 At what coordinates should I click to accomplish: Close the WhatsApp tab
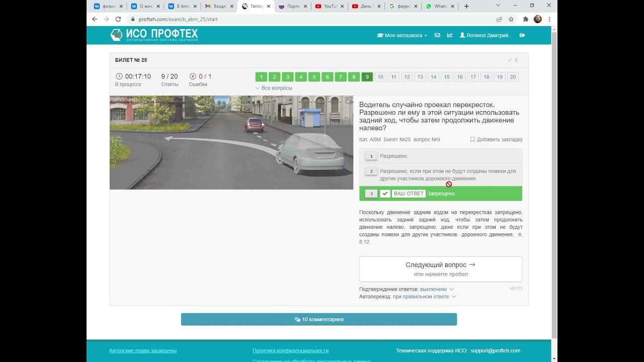click(452, 7)
